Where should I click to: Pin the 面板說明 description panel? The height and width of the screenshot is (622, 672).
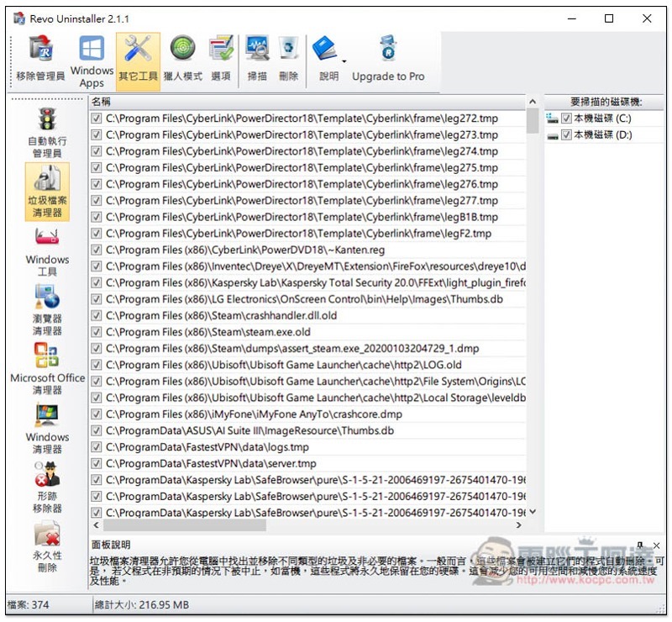point(640,546)
